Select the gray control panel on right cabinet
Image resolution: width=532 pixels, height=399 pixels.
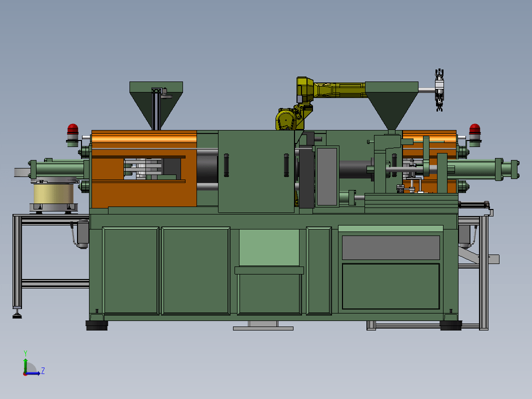click(x=391, y=247)
